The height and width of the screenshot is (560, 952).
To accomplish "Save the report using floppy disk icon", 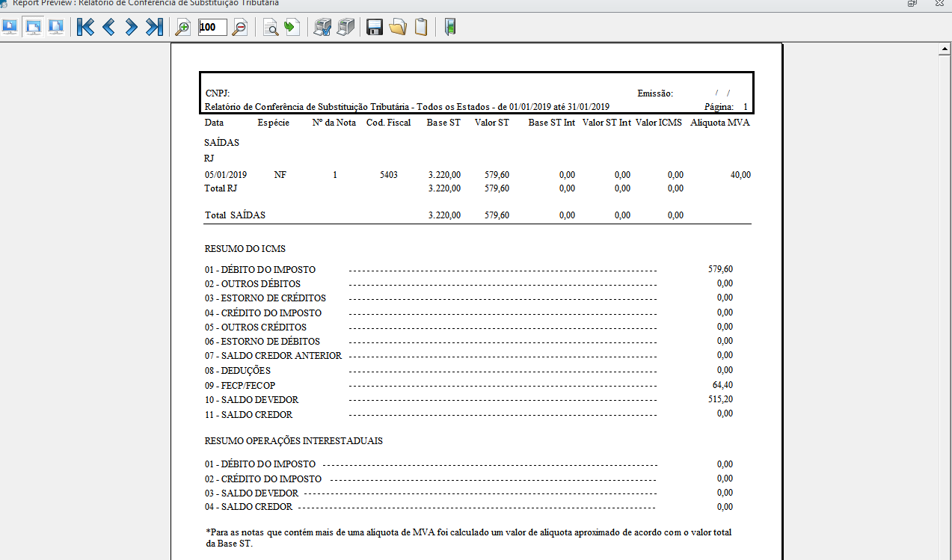I will coord(375,28).
